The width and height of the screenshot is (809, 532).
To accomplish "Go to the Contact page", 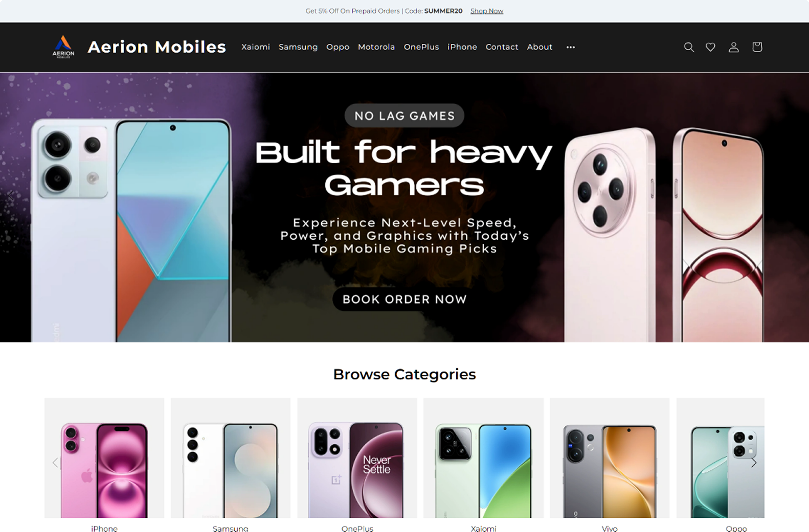I will [x=502, y=47].
